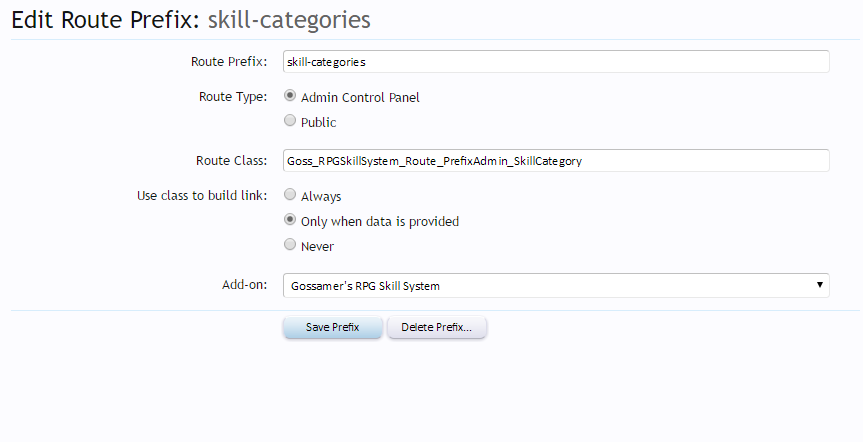Screen dimensions: 863x442
Task: Choose the Public route type radio
Action: 290,121
